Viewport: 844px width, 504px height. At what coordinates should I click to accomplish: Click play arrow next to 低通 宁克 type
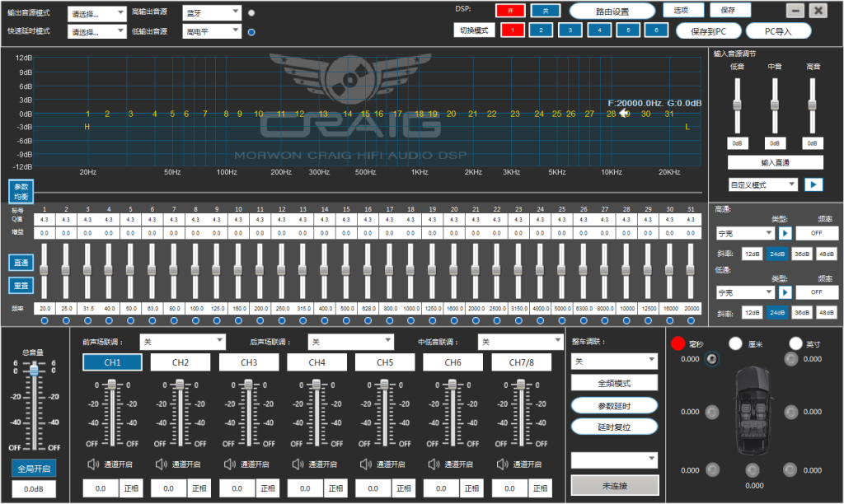pyautogui.click(x=785, y=292)
